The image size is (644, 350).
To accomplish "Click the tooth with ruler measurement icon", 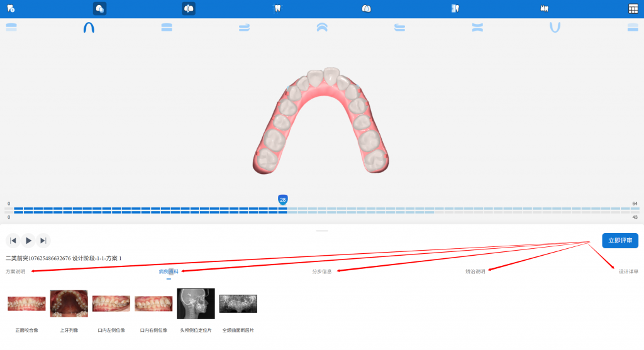I will [x=456, y=9].
